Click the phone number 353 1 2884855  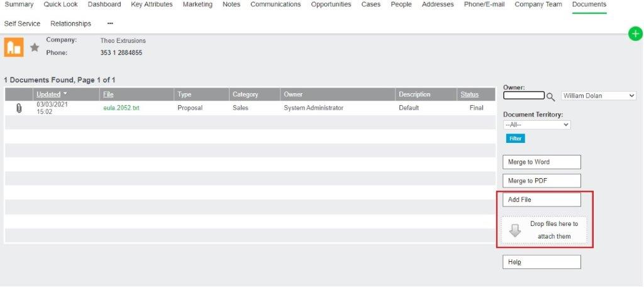[x=121, y=53]
